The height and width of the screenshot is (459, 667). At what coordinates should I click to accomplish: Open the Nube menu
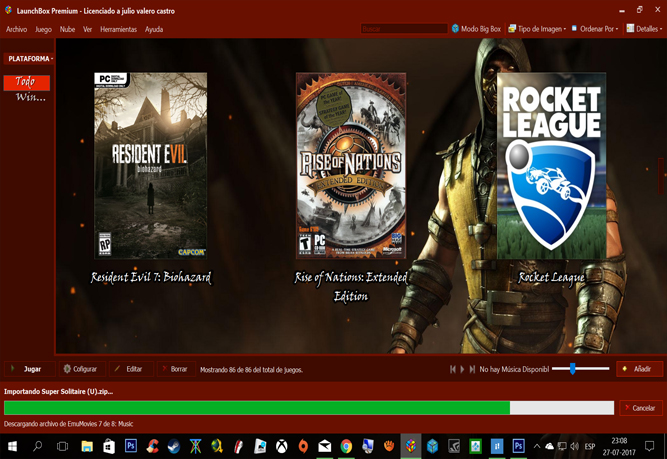(x=67, y=29)
